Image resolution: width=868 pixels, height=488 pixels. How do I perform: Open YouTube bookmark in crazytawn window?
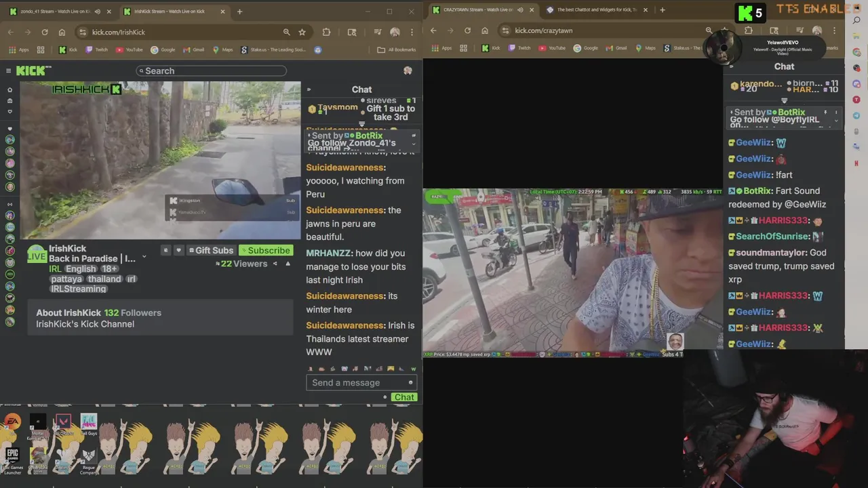pyautogui.click(x=552, y=48)
